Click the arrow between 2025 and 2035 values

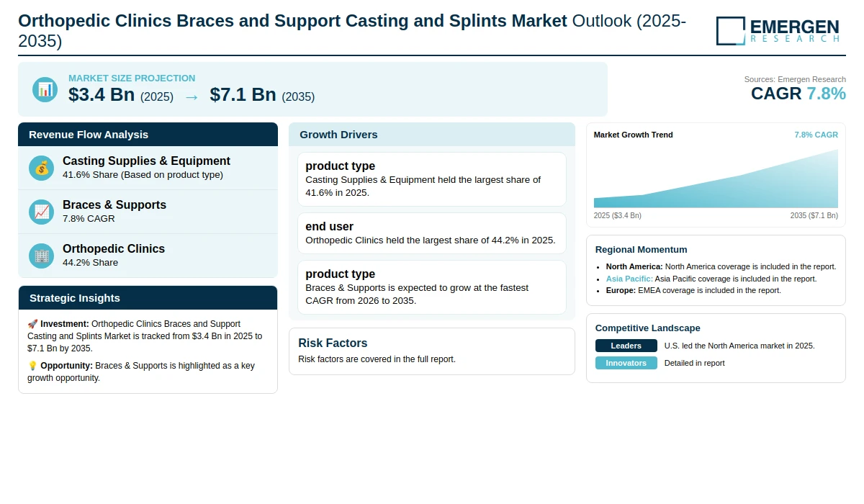click(192, 96)
